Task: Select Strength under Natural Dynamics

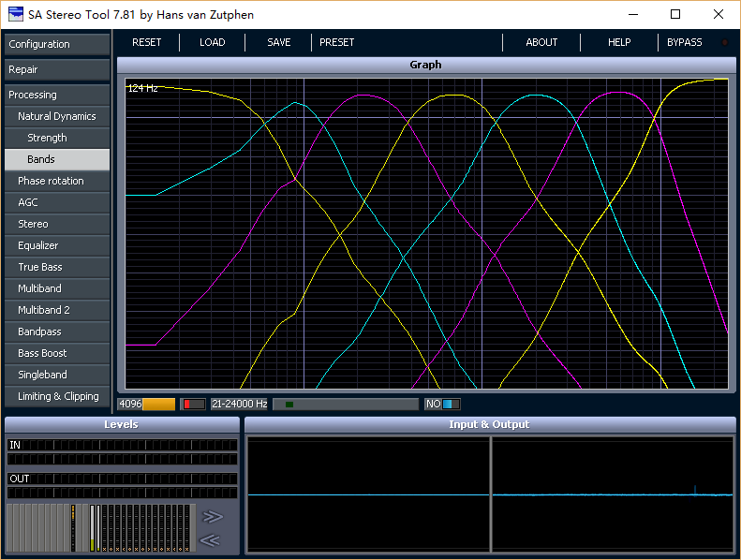Action: pos(56,138)
